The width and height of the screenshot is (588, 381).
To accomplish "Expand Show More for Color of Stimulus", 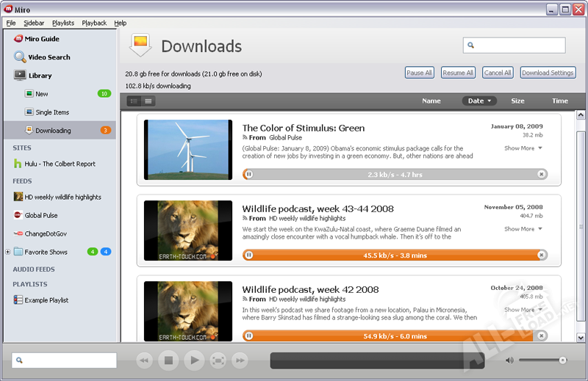I will [523, 148].
